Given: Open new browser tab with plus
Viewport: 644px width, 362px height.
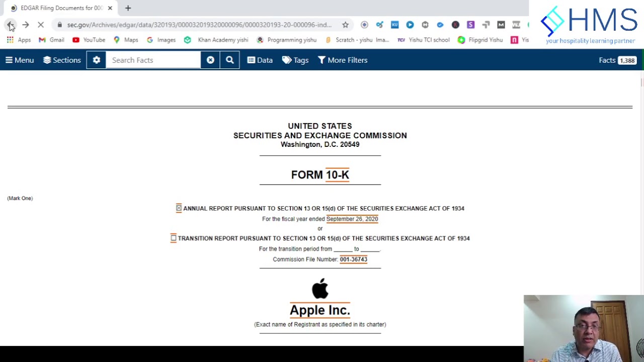Looking at the screenshot, I should pyautogui.click(x=128, y=8).
